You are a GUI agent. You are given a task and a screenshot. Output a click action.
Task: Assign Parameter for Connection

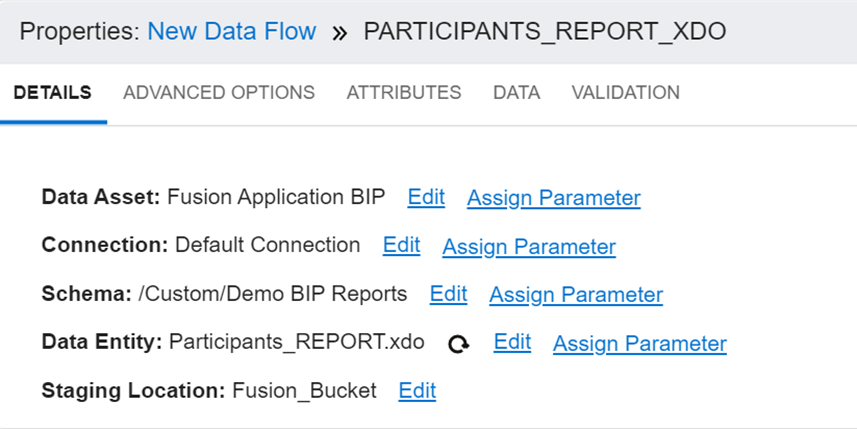529,246
